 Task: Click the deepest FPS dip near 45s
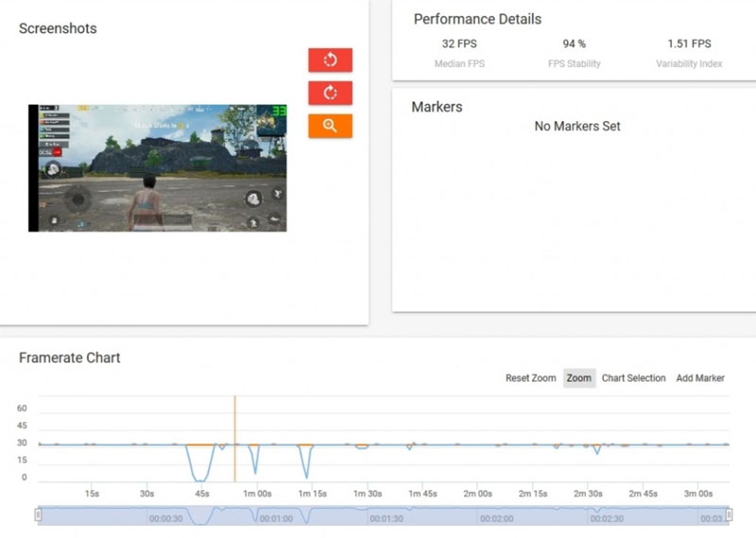point(200,478)
